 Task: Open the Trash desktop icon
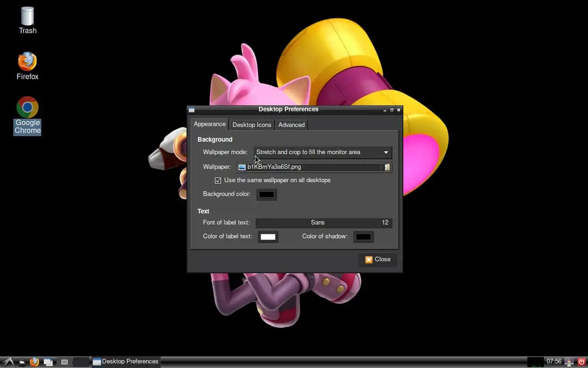(28, 20)
